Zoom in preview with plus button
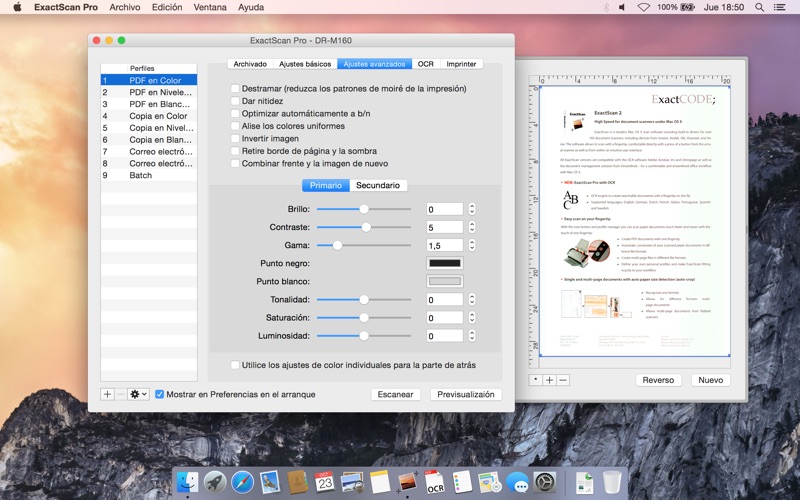Viewport: 800px width, 500px height. [549, 380]
